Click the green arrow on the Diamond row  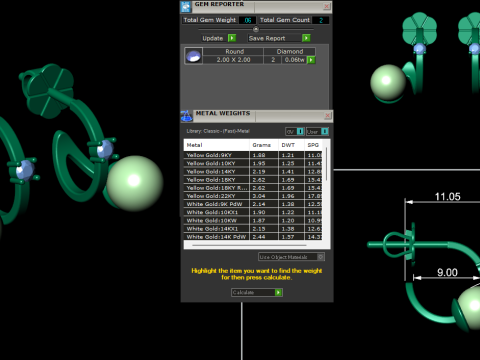311,60
